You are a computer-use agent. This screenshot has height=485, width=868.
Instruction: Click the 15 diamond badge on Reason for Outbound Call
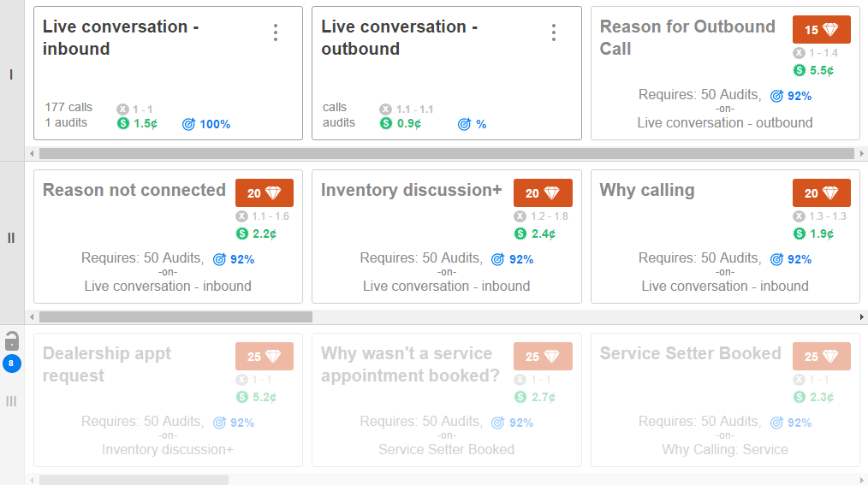(x=821, y=30)
